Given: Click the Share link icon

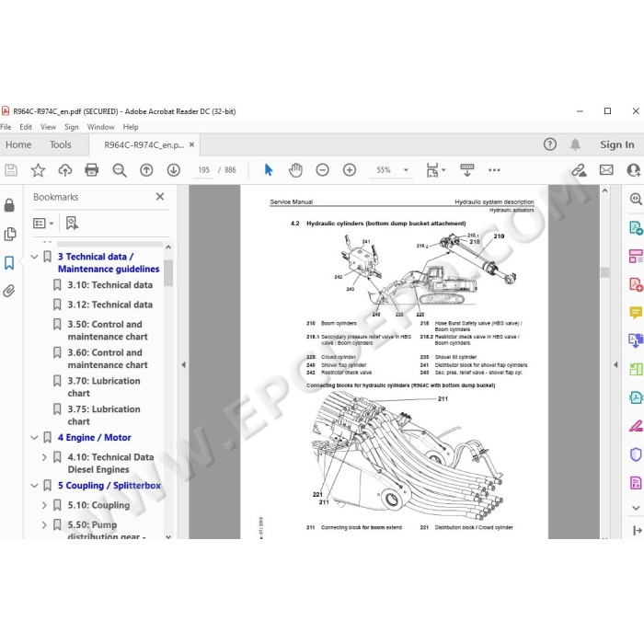Looking at the screenshot, I should pos(579,169).
